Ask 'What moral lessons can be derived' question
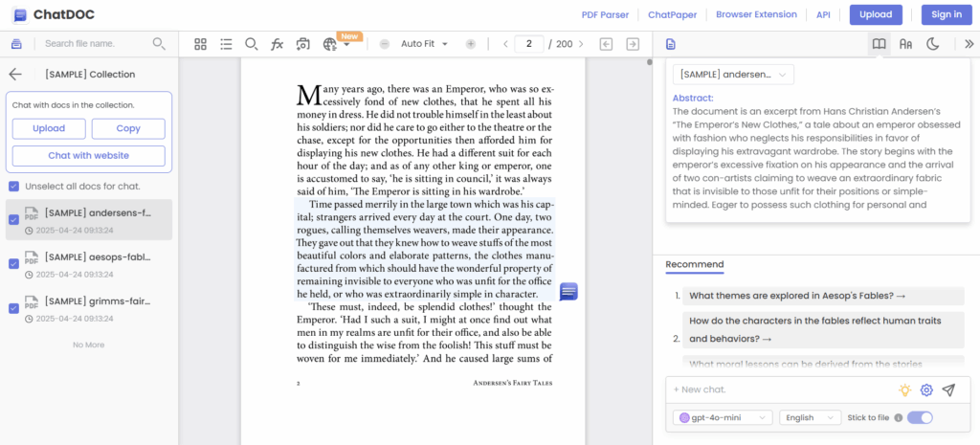This screenshot has height=445, width=980. [x=823, y=364]
